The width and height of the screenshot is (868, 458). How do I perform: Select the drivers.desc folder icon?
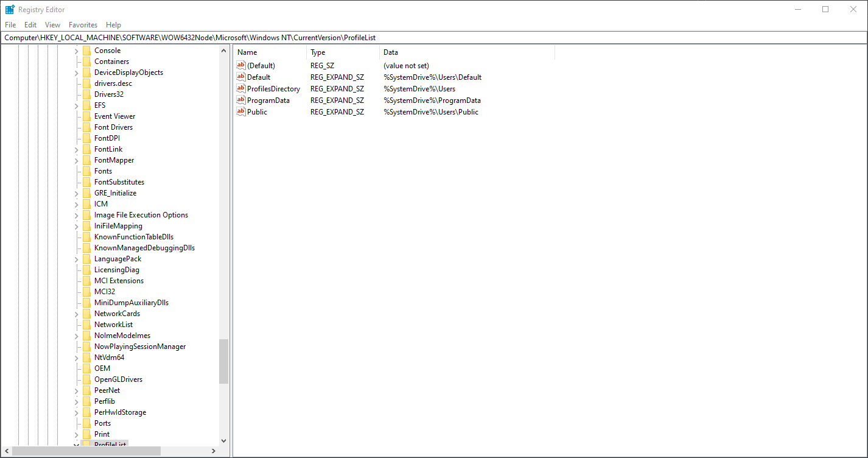point(86,83)
